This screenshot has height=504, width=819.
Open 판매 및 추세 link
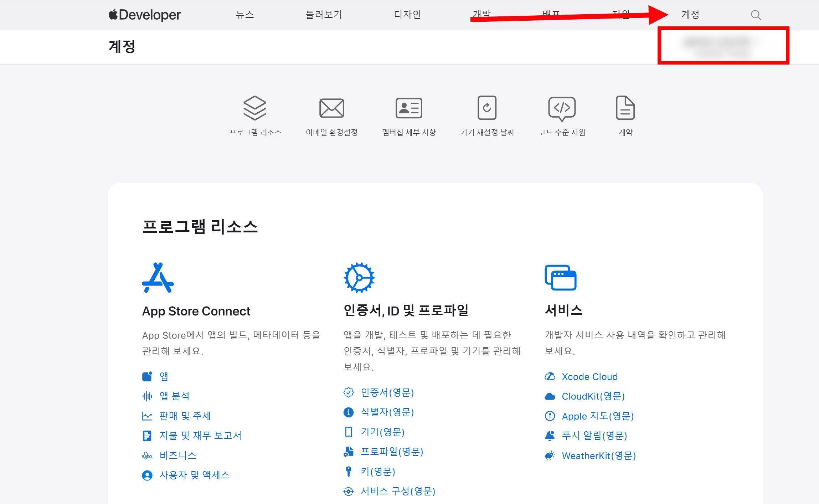(185, 416)
